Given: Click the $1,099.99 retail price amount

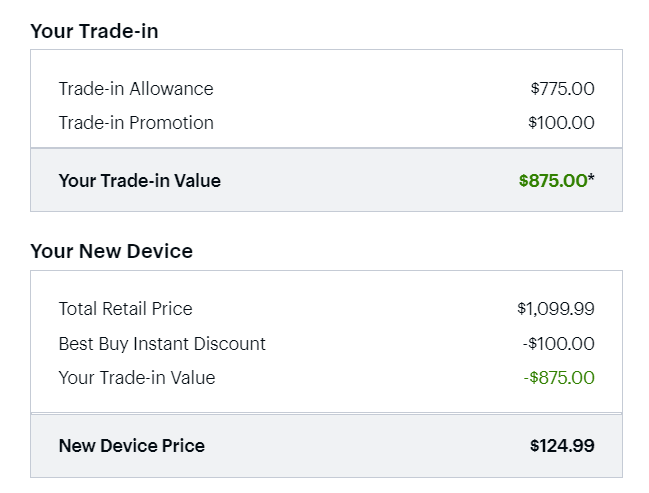Looking at the screenshot, I should pyautogui.click(x=555, y=309).
